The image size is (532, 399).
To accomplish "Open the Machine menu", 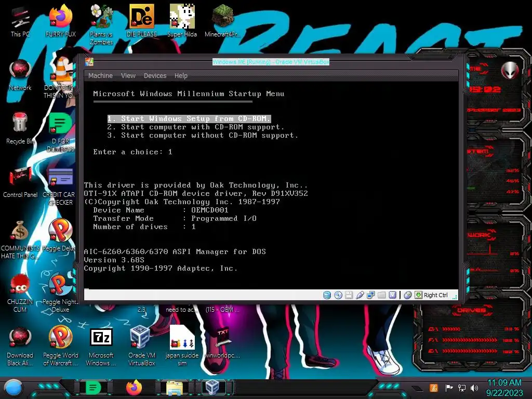I will 100,76.
